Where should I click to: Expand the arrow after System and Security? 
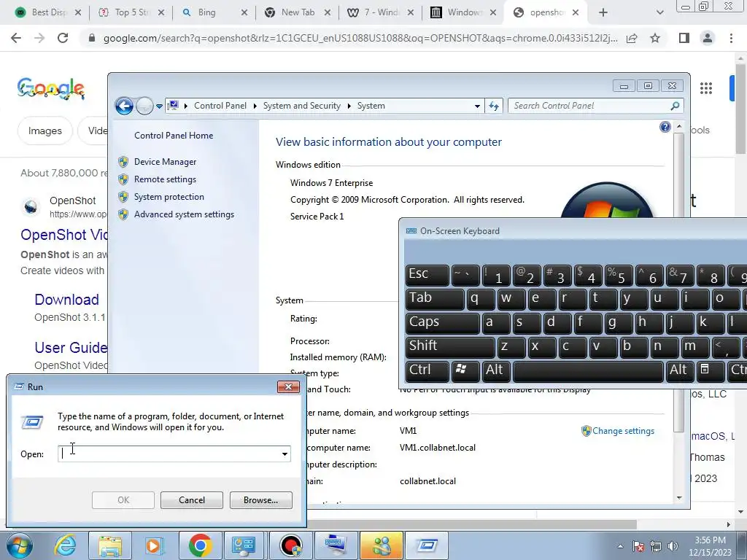click(348, 106)
